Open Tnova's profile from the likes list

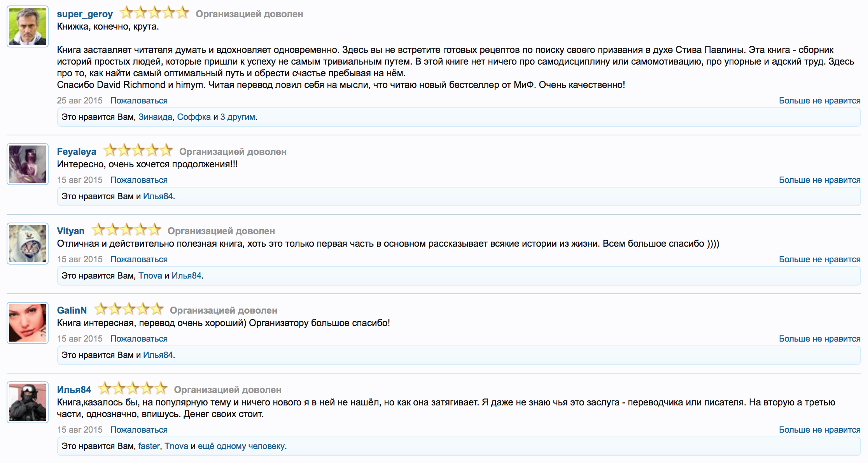point(150,275)
